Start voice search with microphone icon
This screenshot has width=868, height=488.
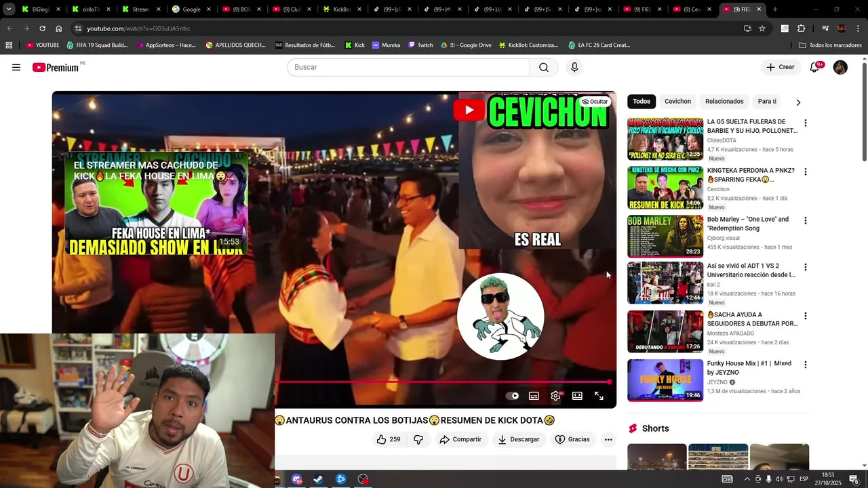pos(574,67)
